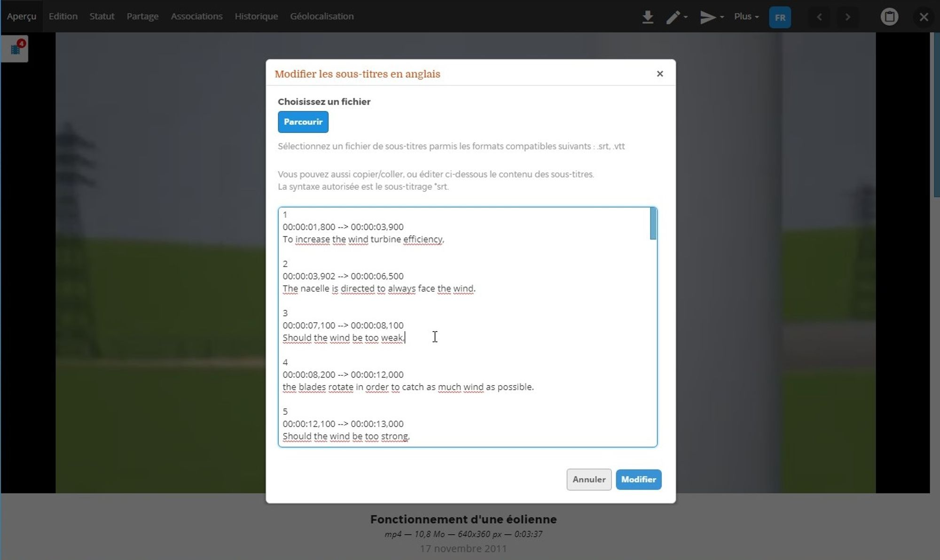Open the pencil edit dropdown
940x560 pixels.
677,17
